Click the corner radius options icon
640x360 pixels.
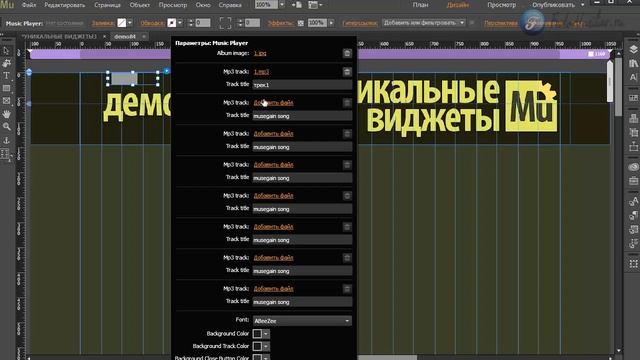click(x=225, y=23)
